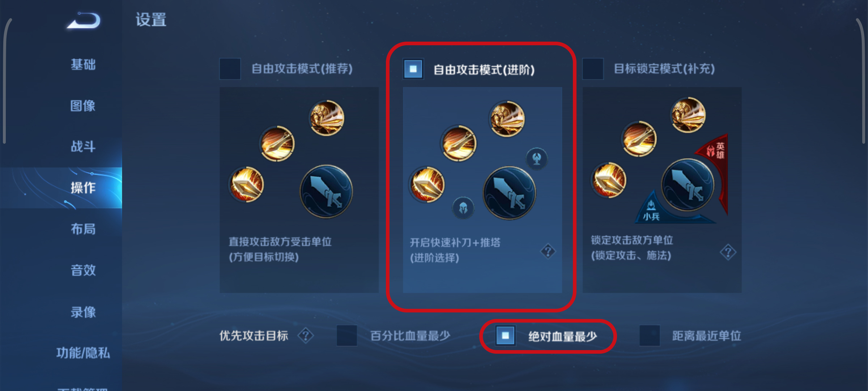Tap the small tower-push icon in advanced mode
The image size is (868, 391).
537,159
